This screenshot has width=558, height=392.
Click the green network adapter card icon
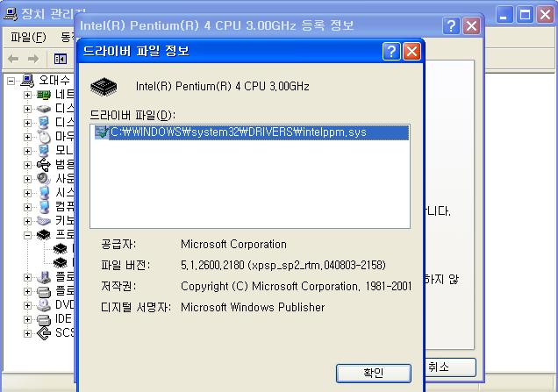[44, 95]
